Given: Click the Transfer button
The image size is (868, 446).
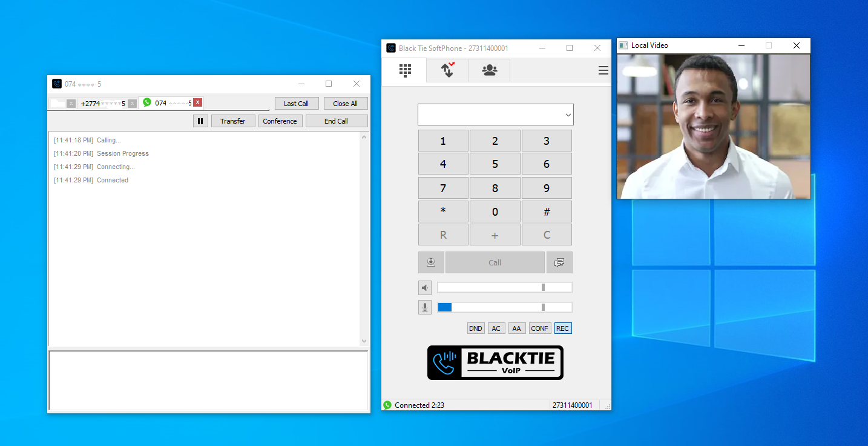Looking at the screenshot, I should tap(233, 121).
